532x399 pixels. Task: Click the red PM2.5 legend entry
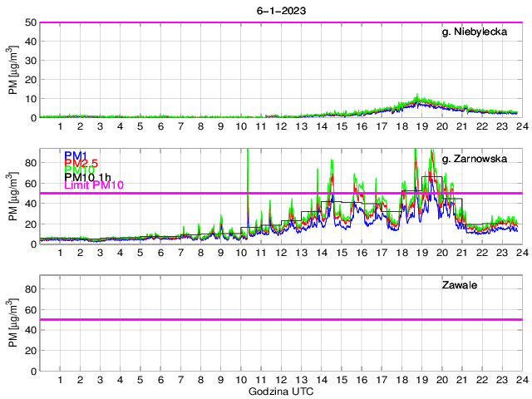pos(81,165)
